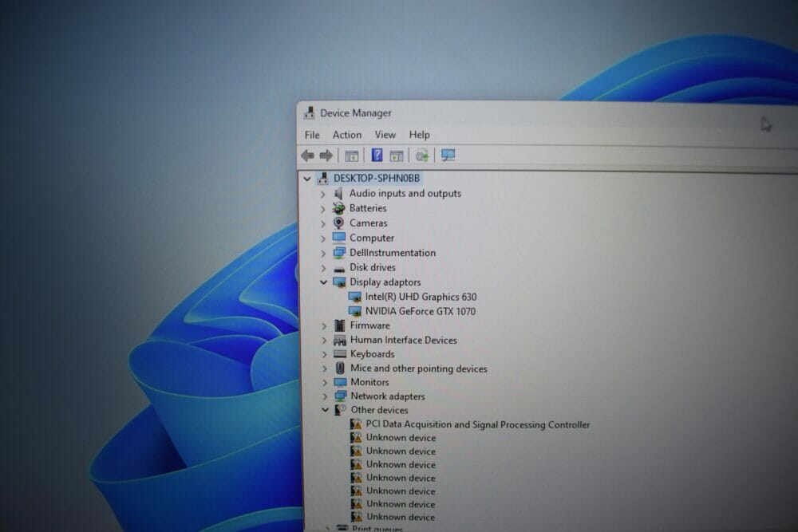Expand the Computer category
Image resolution: width=798 pixels, height=532 pixels.
(323, 238)
